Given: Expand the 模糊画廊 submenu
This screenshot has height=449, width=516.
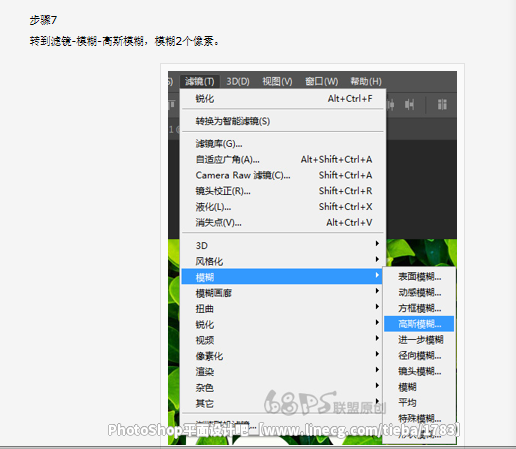Looking at the screenshot, I should 283,293.
